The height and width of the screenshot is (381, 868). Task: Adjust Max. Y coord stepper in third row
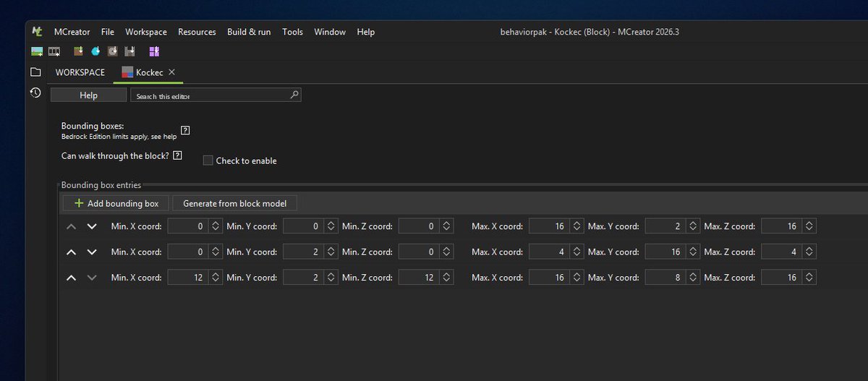pyautogui.click(x=692, y=278)
